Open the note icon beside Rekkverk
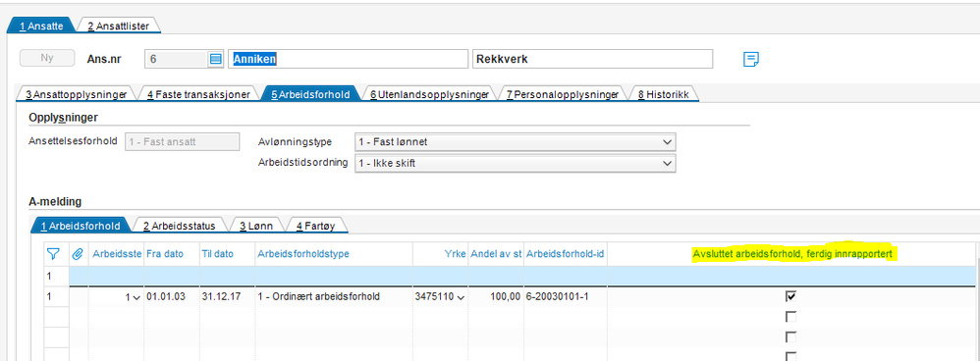Screen dimensions: 980x361 [750, 59]
